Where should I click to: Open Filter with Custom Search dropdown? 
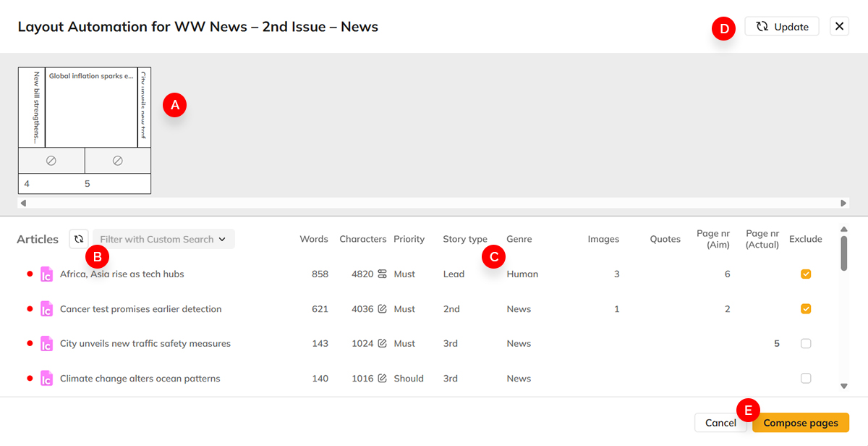click(x=163, y=238)
